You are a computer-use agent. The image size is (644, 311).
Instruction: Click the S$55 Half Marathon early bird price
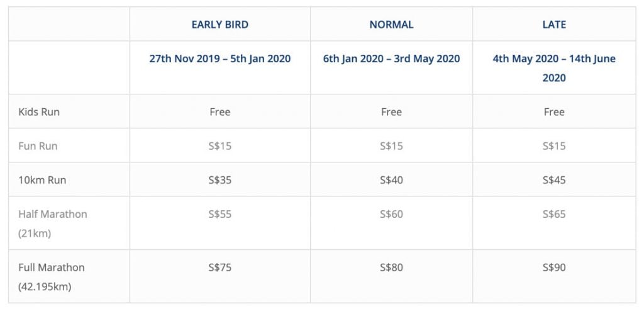coord(219,214)
